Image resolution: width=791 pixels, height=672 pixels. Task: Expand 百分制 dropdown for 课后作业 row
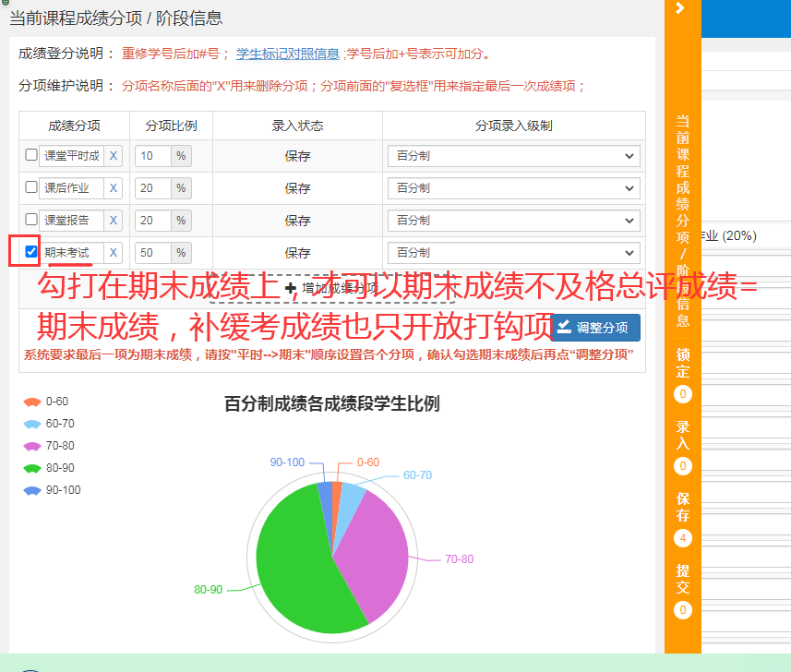[513, 188]
